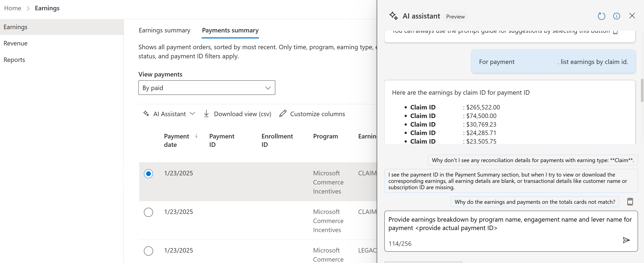Click the Download view (csv) icon
The image size is (644, 263).
pos(206,114)
